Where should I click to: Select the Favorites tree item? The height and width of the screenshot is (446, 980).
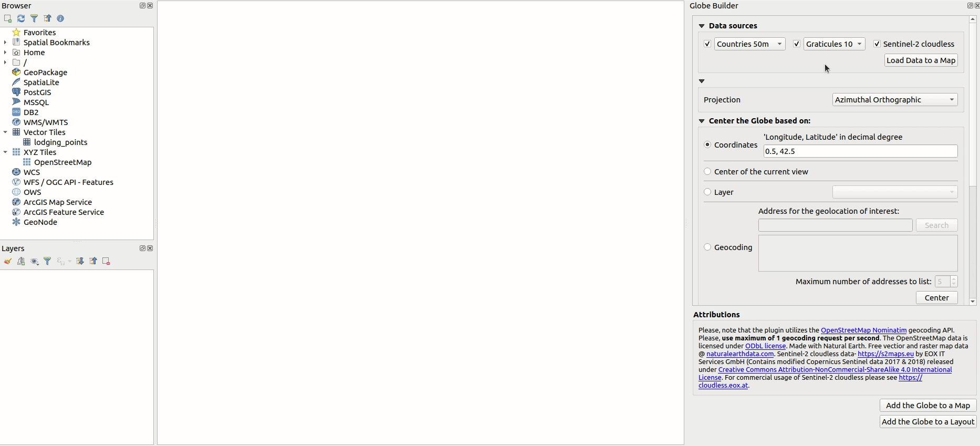pyautogui.click(x=39, y=33)
